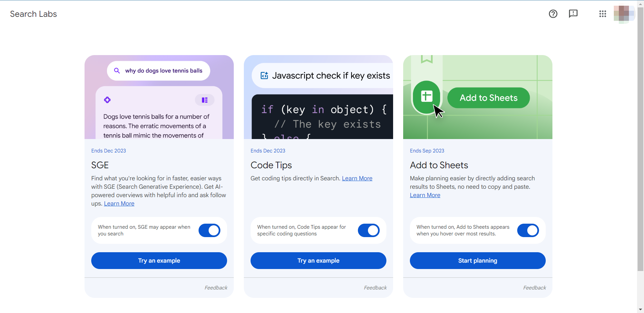
Task: Click the code icon beside Javascript query
Action: tap(264, 76)
